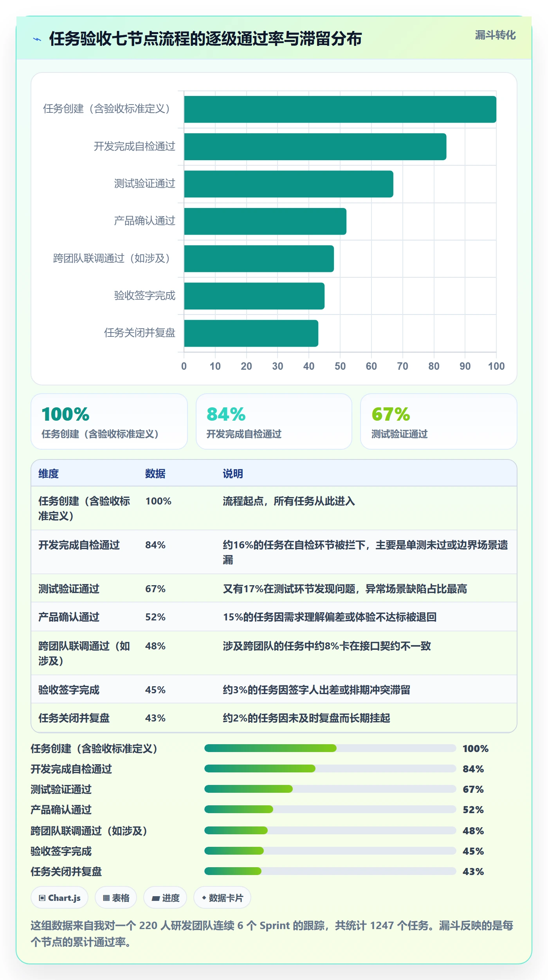The image size is (548, 980).
Task: Select the 表格 tag chip
Action: point(116,898)
